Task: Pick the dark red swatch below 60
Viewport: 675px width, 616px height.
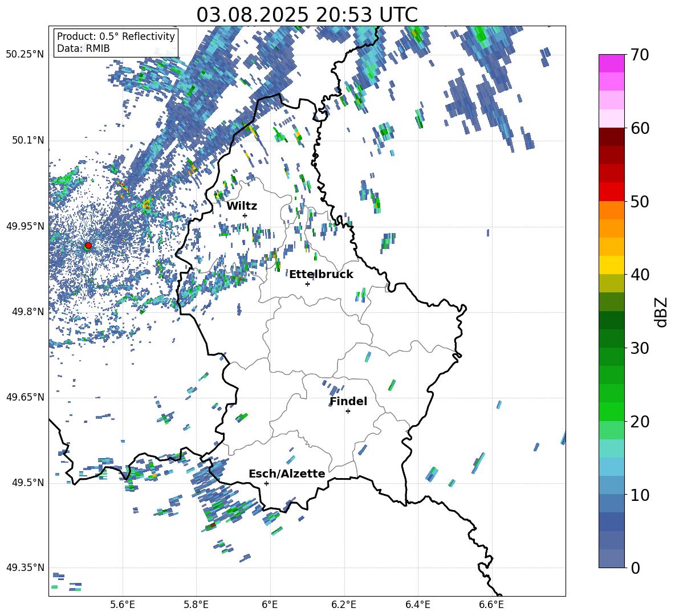Action: (611, 137)
